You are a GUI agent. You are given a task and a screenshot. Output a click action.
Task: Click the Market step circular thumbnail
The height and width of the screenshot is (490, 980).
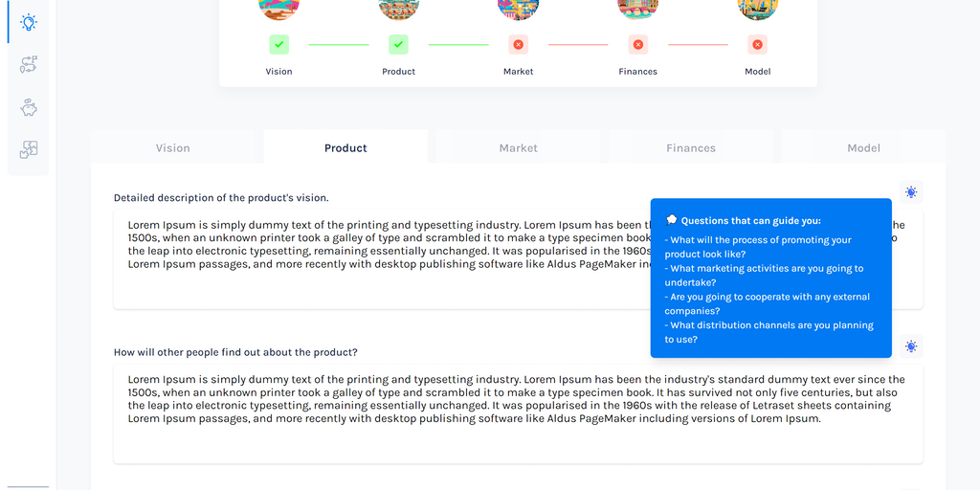click(x=518, y=9)
